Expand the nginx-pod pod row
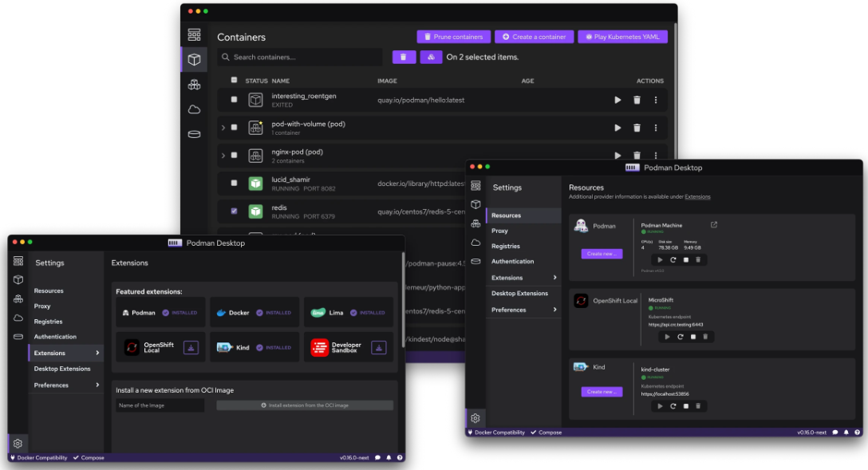 [223, 156]
